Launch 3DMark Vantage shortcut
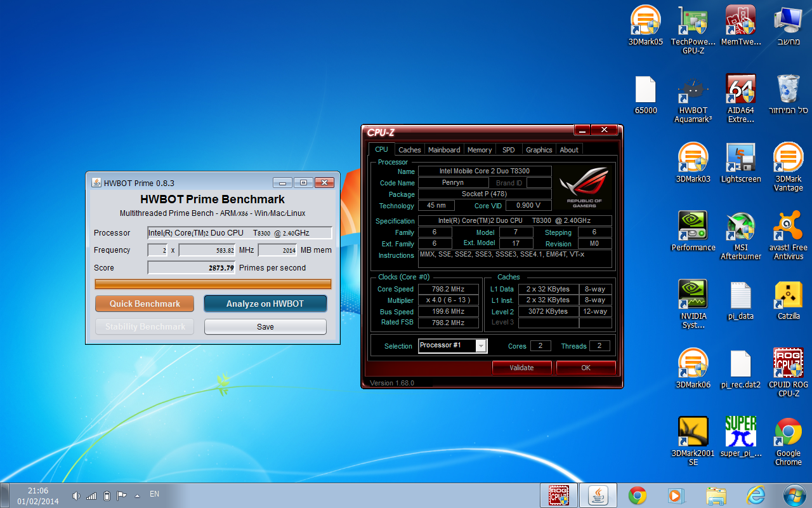Viewport: 812px width, 508px height. coord(788,166)
